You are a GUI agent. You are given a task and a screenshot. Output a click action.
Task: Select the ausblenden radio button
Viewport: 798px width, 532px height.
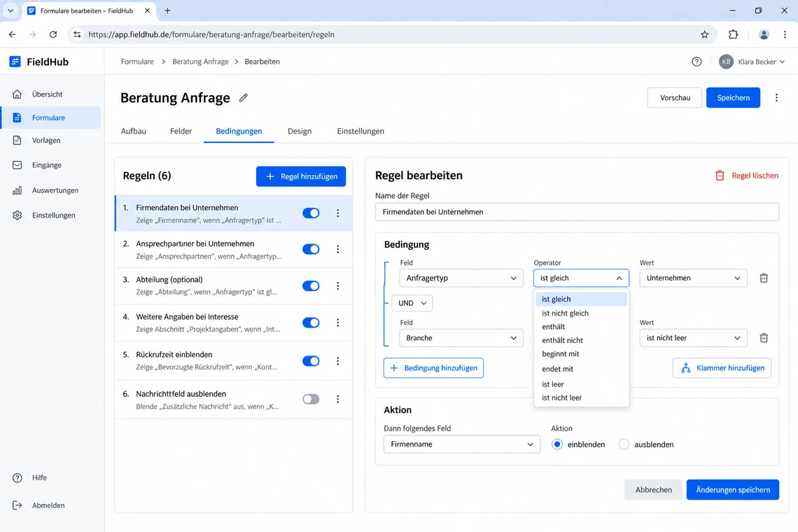coord(624,444)
